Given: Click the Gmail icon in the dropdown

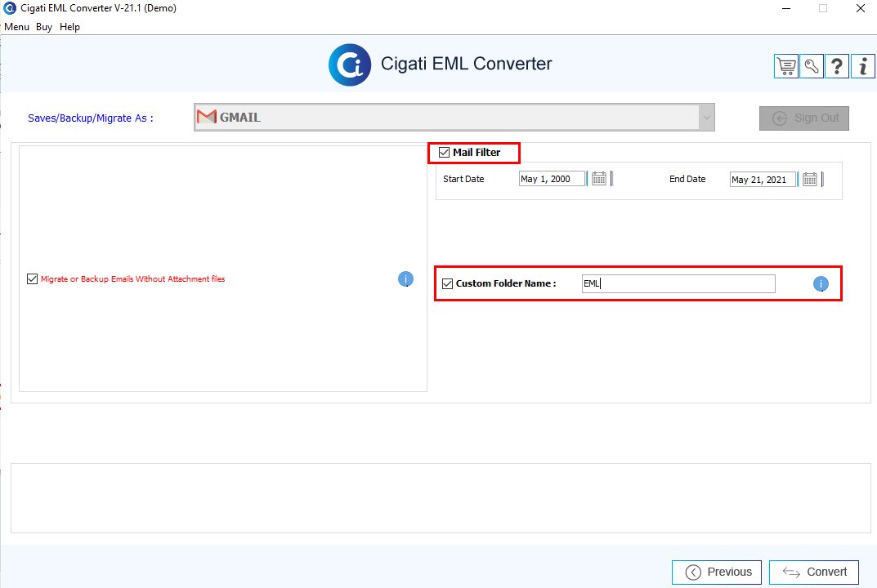Looking at the screenshot, I should coord(207,117).
